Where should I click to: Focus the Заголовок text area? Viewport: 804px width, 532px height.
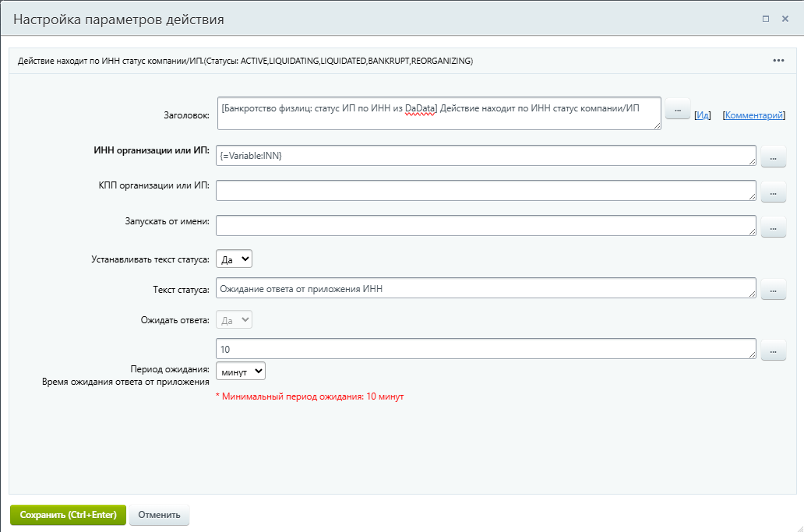point(440,113)
